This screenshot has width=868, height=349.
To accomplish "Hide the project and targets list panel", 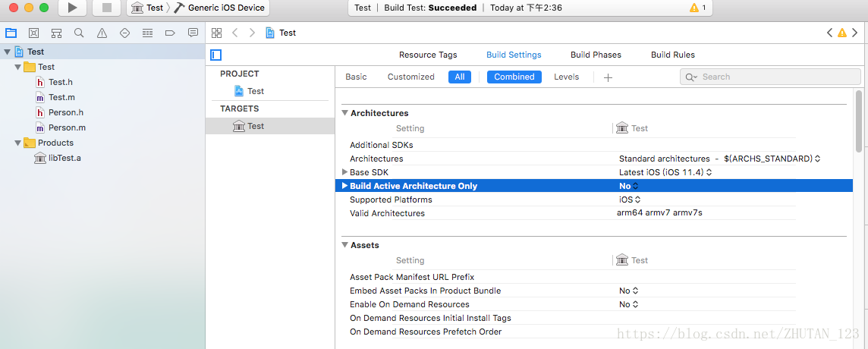I will tap(216, 55).
